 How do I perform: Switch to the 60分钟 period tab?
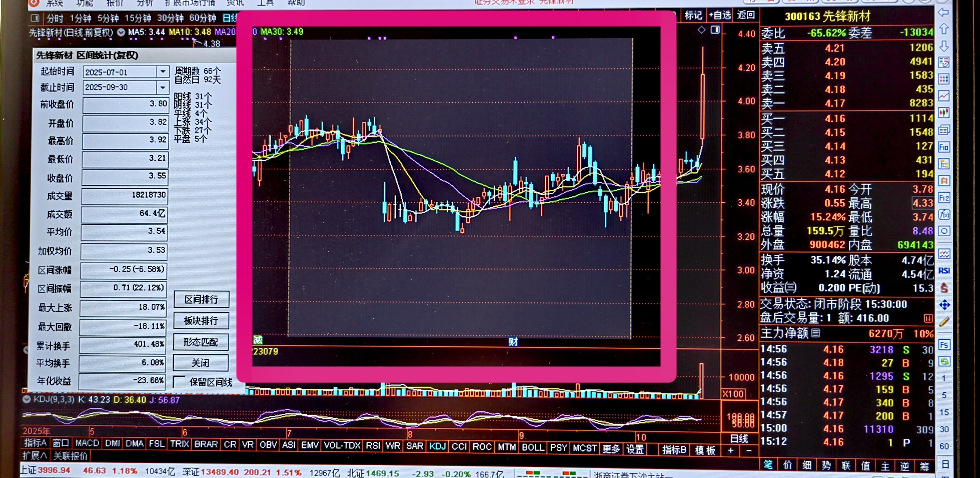coord(203,18)
